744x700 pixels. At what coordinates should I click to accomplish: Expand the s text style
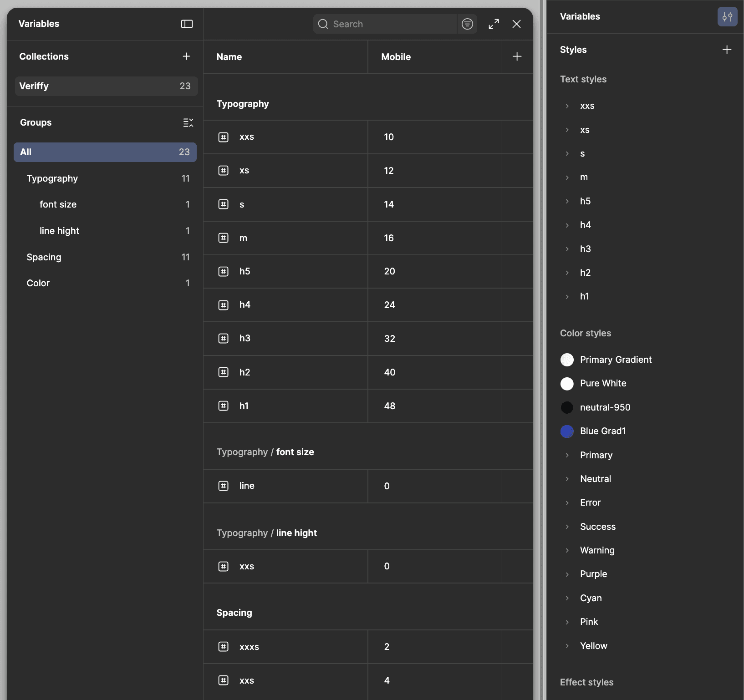pos(567,153)
